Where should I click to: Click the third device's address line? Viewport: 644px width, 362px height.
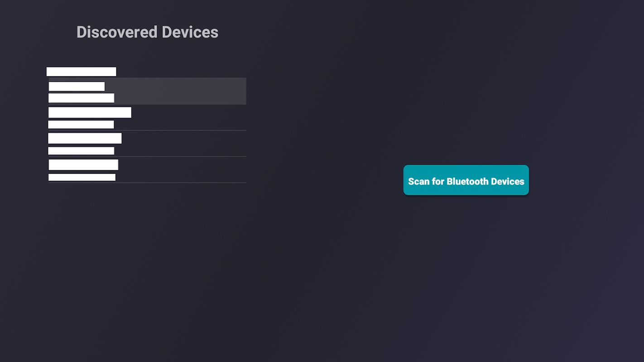[x=81, y=151]
